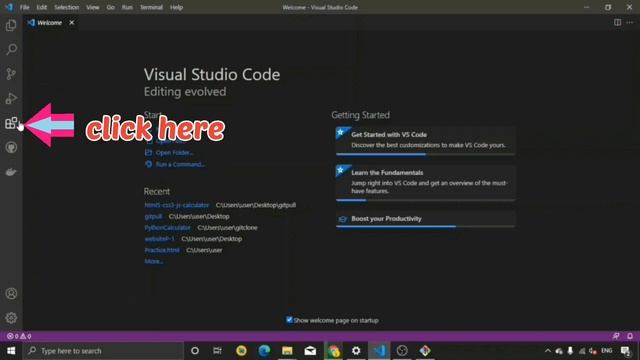Open recent websiteP-1 folder
The height and width of the screenshot is (360, 640).
click(160, 239)
